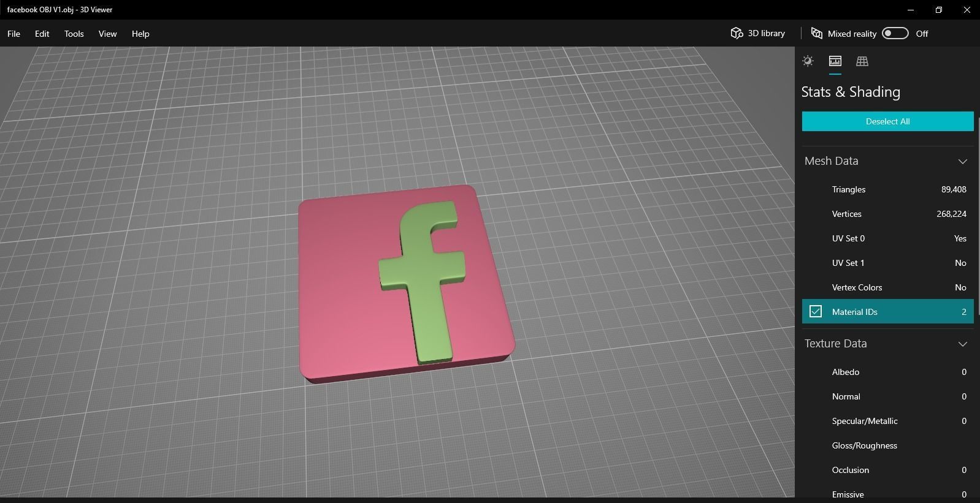
Task: Uncheck the Material IDs checkbox
Action: click(816, 311)
